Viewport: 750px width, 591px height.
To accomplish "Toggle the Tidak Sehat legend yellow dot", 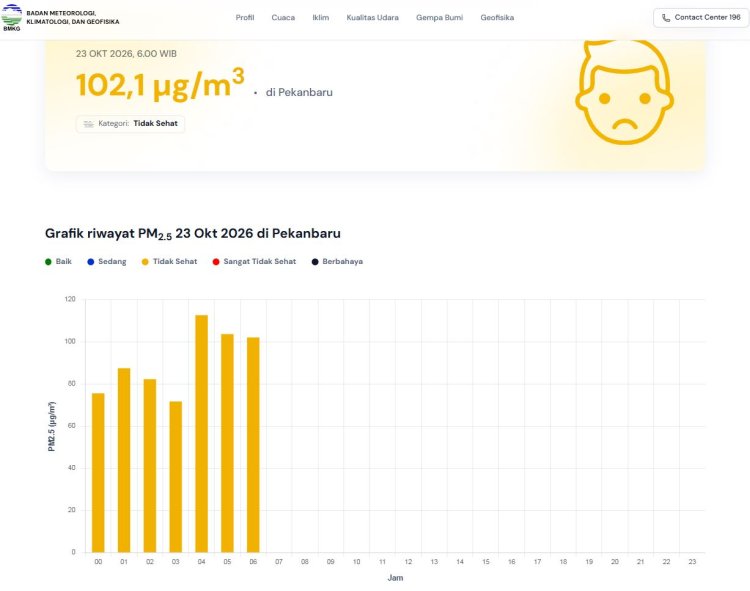I will tap(145, 262).
